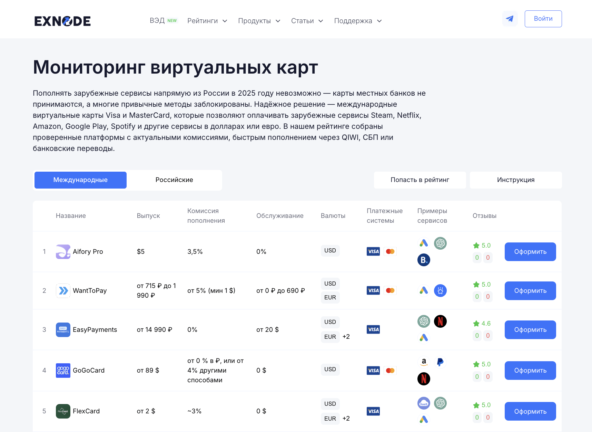Show extra currencies '+2' for EasyPayments
This screenshot has height=432, width=592.
346,336
